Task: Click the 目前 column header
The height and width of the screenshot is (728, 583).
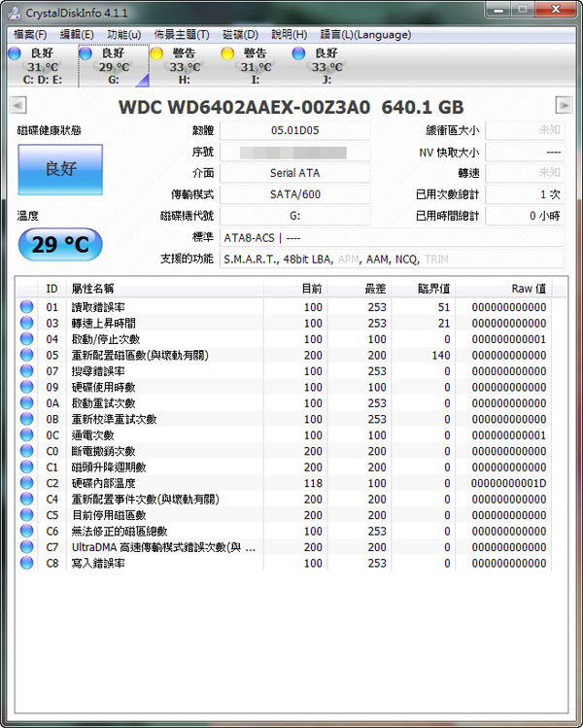Action: click(295, 289)
